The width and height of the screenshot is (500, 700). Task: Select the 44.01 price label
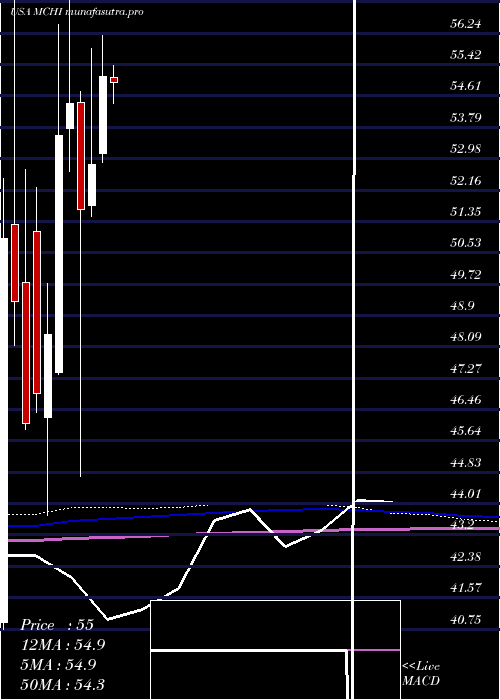coord(466,494)
